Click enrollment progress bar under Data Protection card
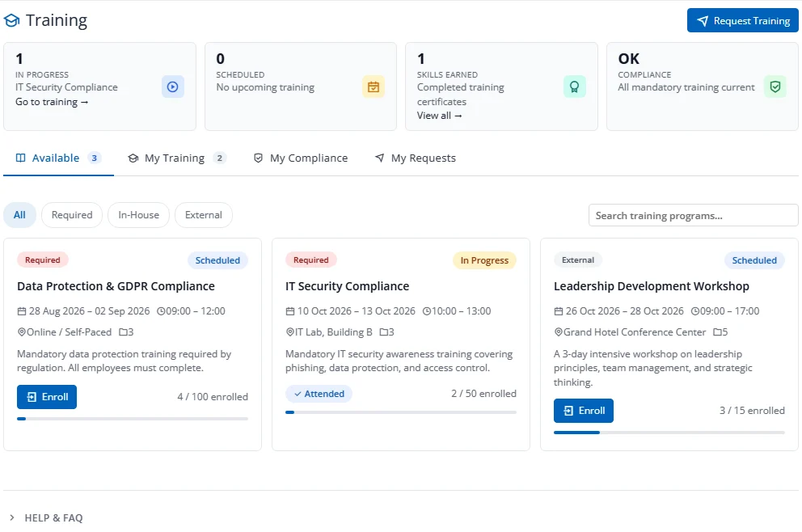This screenshot has width=802, height=532. 133,419
